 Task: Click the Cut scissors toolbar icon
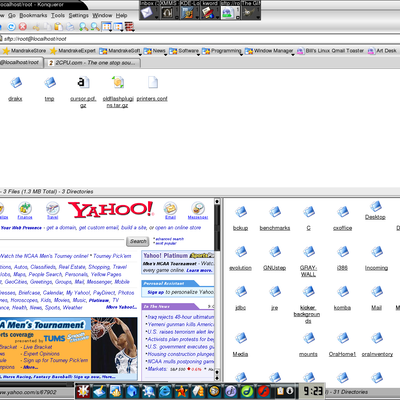point(36,27)
